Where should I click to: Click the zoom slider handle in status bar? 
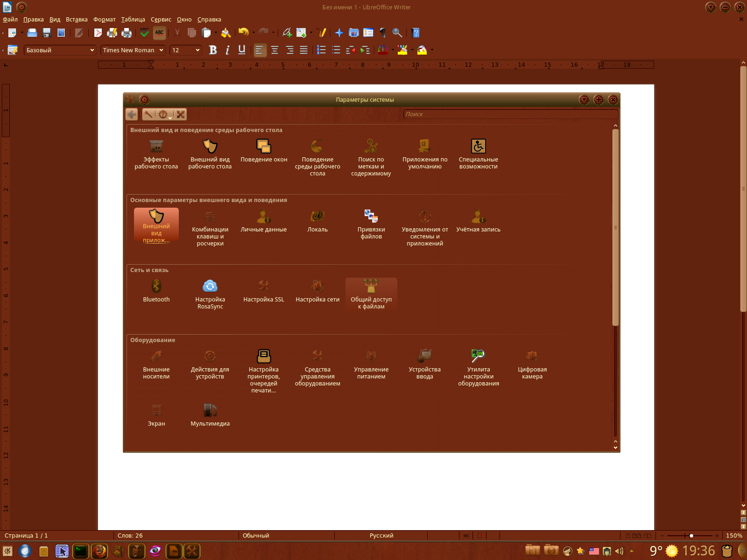click(691, 536)
